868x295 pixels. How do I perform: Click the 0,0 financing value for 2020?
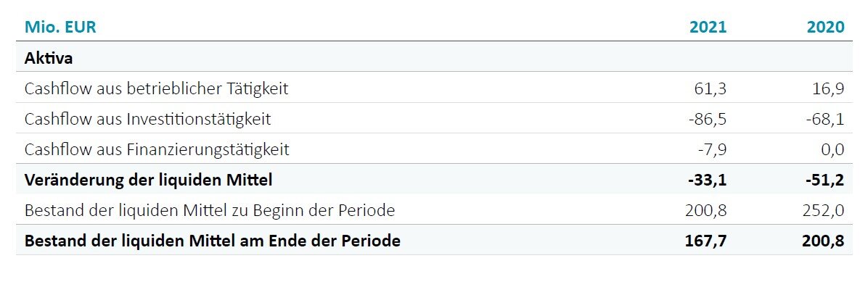click(x=832, y=149)
